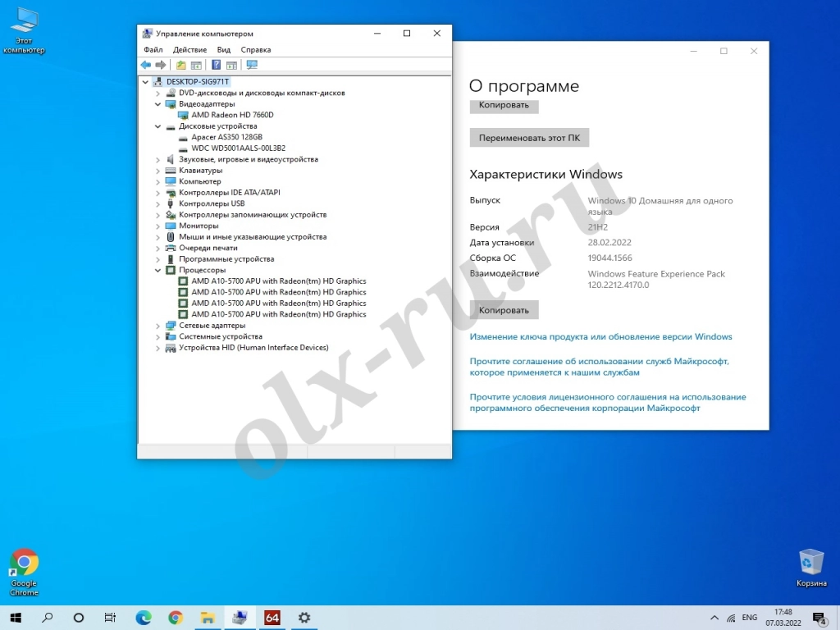Collapse the Процессоры tree node

coord(157,270)
